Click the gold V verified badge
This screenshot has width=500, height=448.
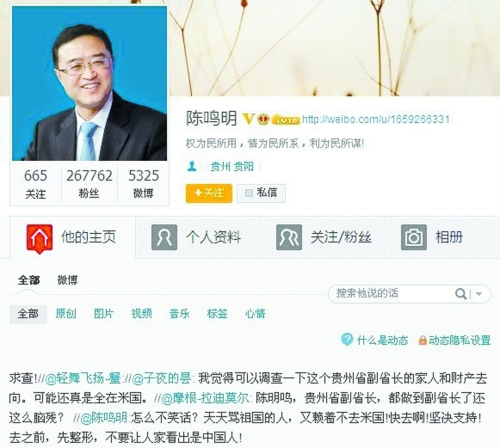(248, 119)
